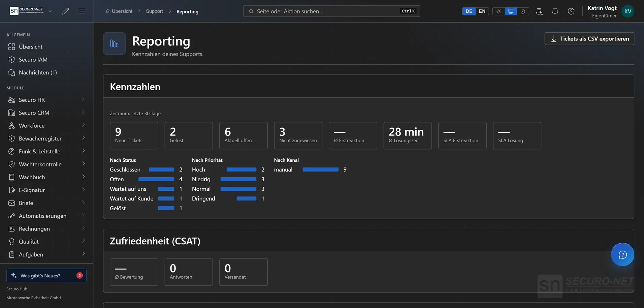
Task: Open the workspace dropdown beside logo
Action: click(50, 11)
